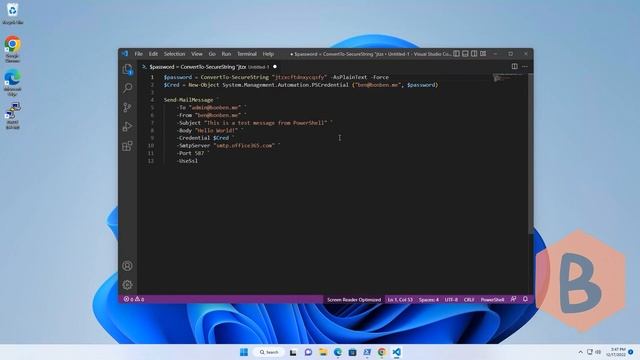Click the Send-MailMessage command text
640x360 pixels.
point(189,100)
